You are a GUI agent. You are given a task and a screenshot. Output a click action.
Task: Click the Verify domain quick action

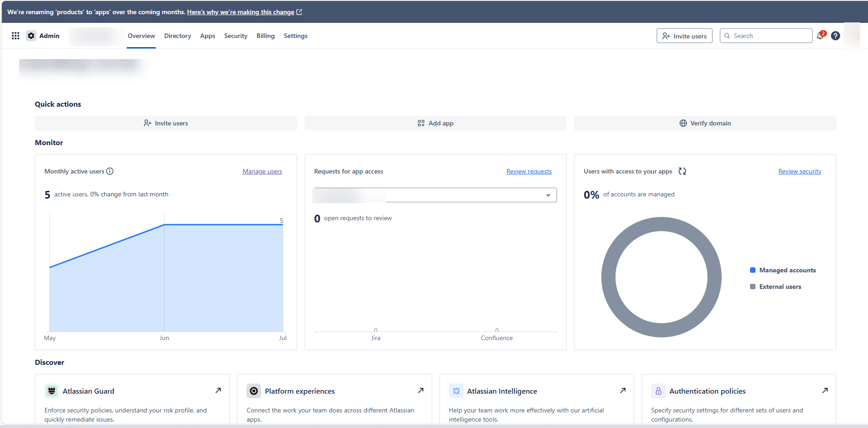click(705, 123)
